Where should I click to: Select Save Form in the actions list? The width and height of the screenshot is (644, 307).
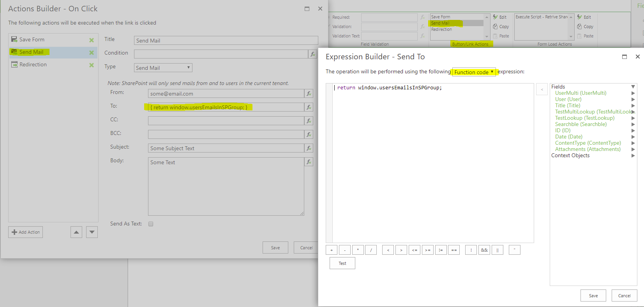32,40
